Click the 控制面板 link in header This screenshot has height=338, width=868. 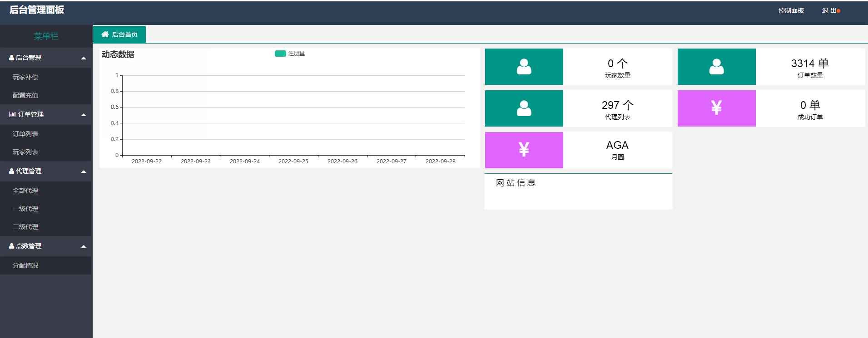tap(791, 10)
